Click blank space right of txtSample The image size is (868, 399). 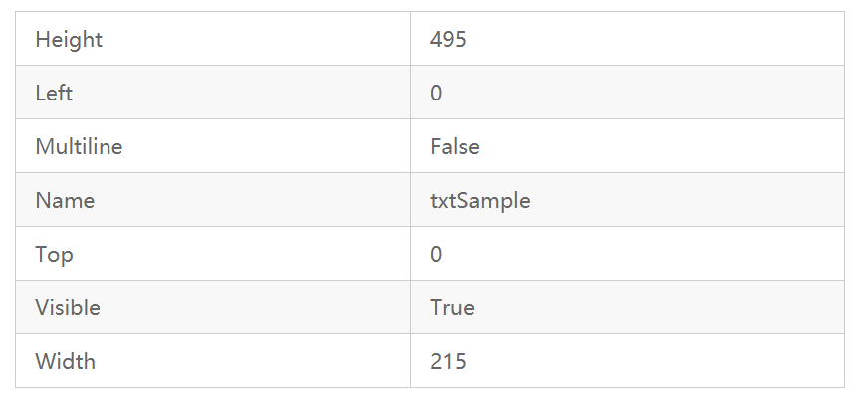687,200
